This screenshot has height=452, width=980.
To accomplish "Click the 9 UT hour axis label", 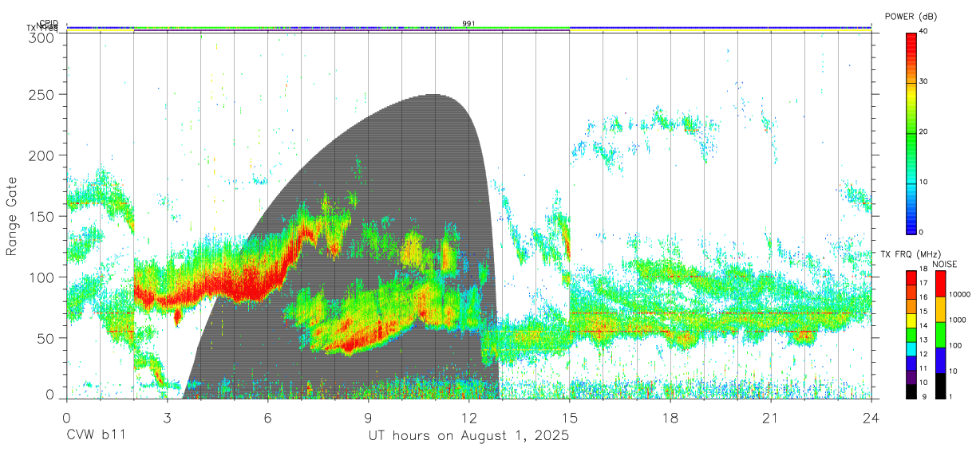I will pos(369,418).
